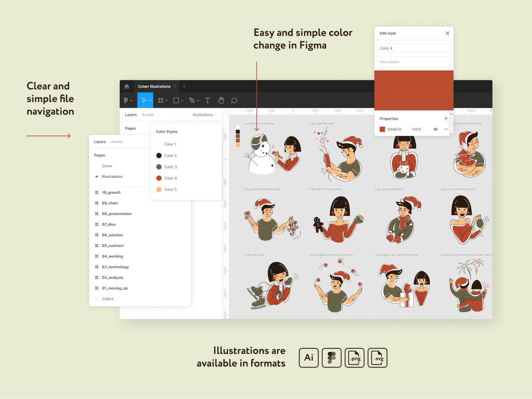Screen dimensions: 532x399
Task: Close the Cuterr Illustrations tab
Action: coord(175,86)
